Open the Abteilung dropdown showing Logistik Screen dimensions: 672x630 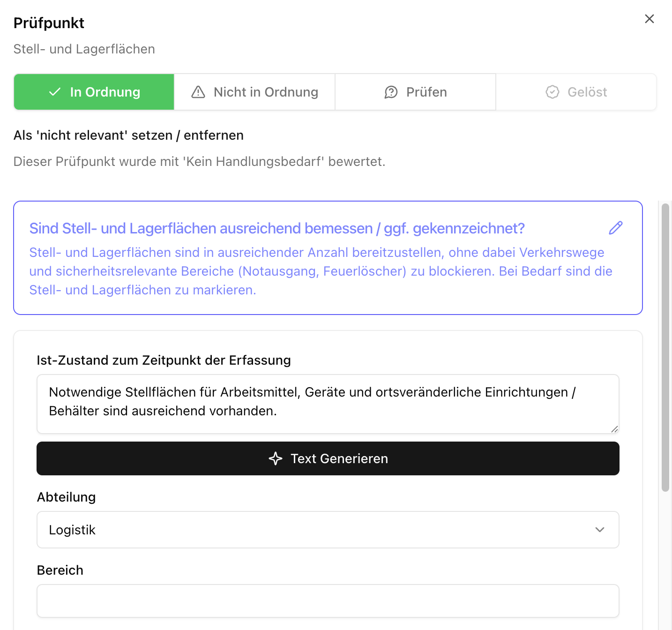[x=328, y=530]
